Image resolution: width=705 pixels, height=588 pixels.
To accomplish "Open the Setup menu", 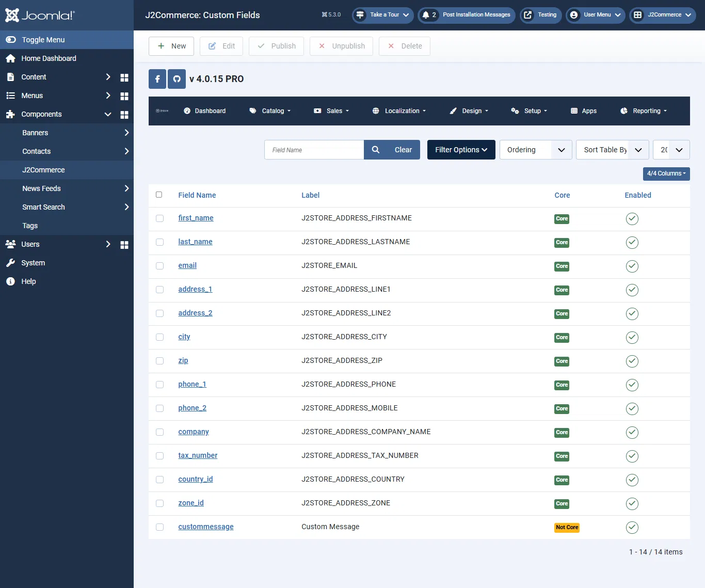I will point(529,111).
